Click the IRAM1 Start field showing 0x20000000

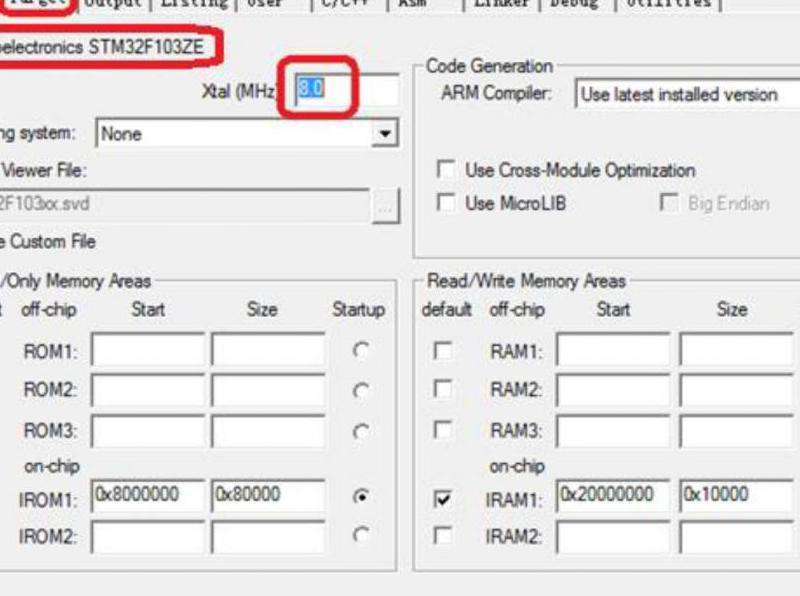click(613, 495)
